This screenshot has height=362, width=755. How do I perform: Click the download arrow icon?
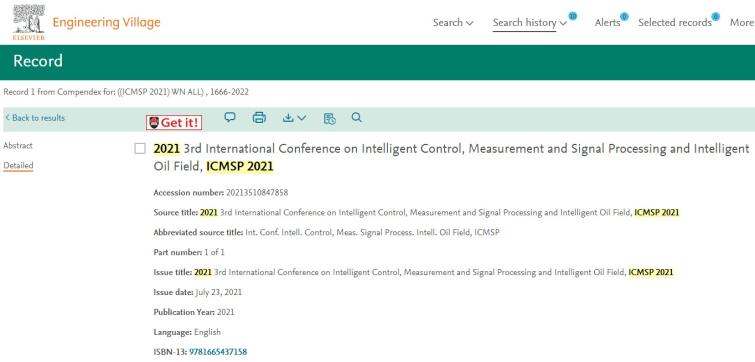point(288,117)
